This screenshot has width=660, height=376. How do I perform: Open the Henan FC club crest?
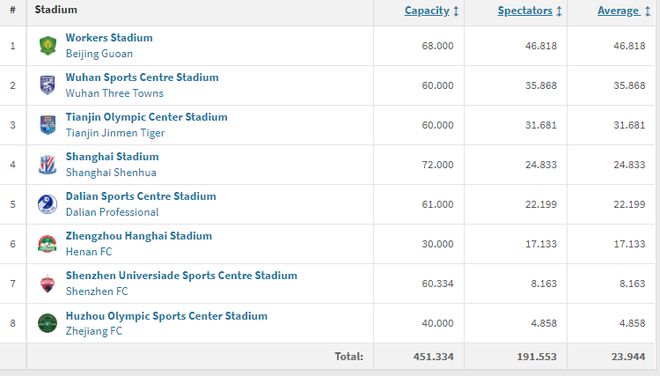(x=48, y=244)
